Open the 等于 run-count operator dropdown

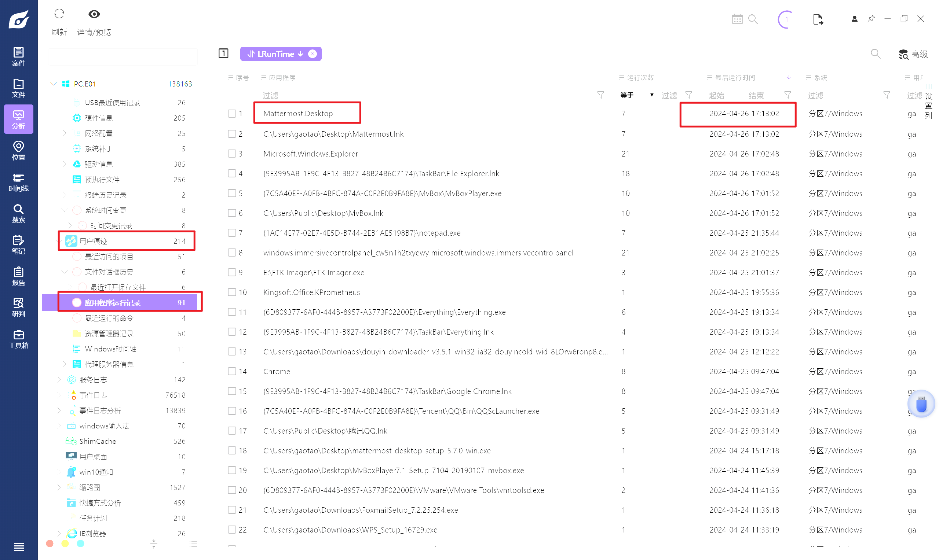click(651, 95)
